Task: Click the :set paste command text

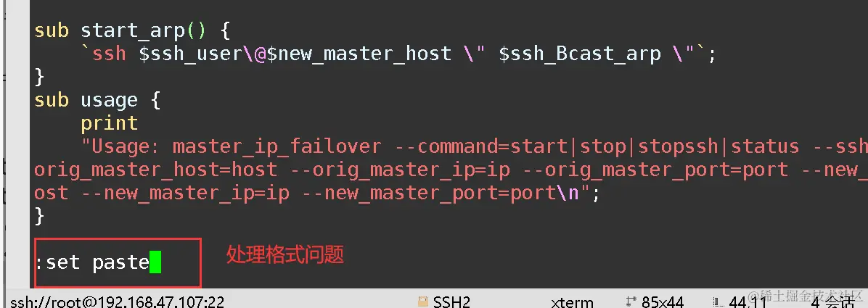Action: coord(92,262)
